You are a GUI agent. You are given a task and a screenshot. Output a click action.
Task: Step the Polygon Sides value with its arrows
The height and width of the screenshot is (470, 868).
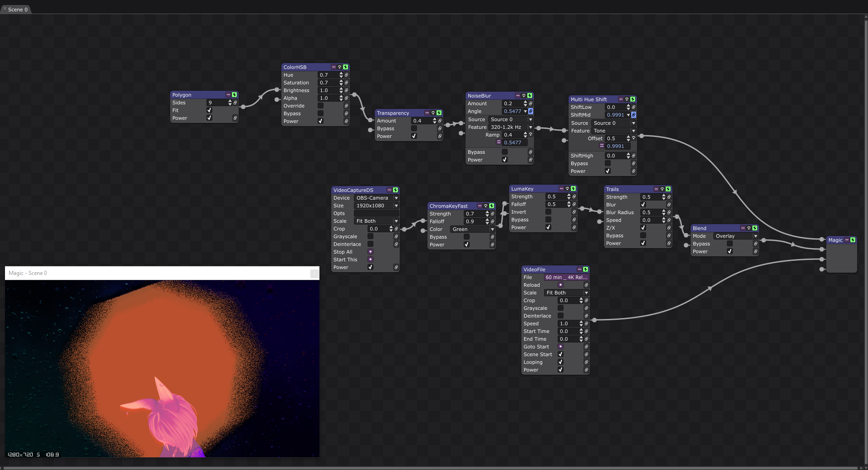(230, 103)
